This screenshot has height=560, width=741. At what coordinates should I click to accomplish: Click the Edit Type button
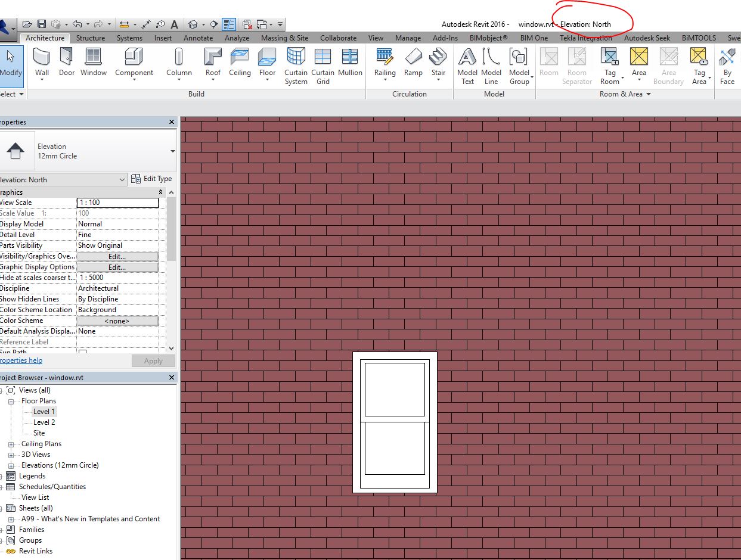(152, 179)
